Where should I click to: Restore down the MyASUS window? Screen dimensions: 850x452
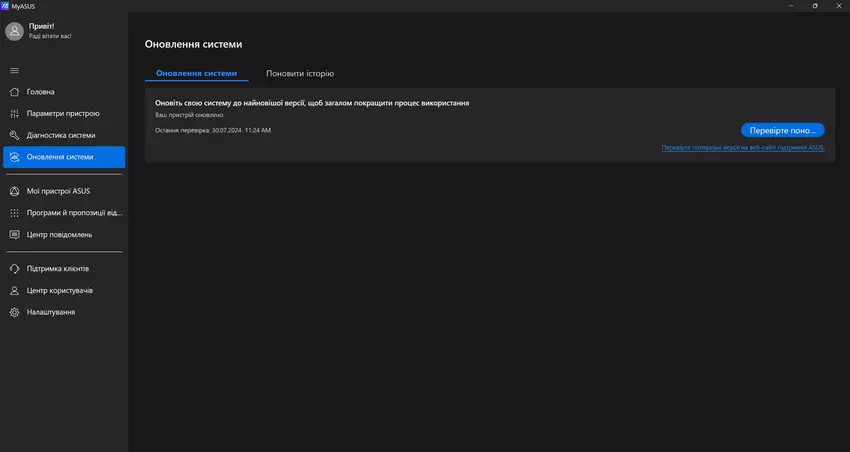click(787, 6)
